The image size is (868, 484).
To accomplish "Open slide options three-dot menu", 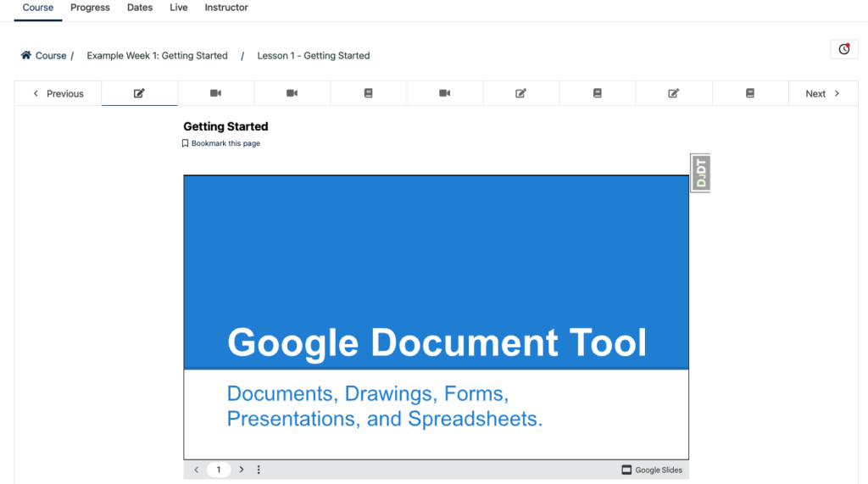I will [x=259, y=470].
